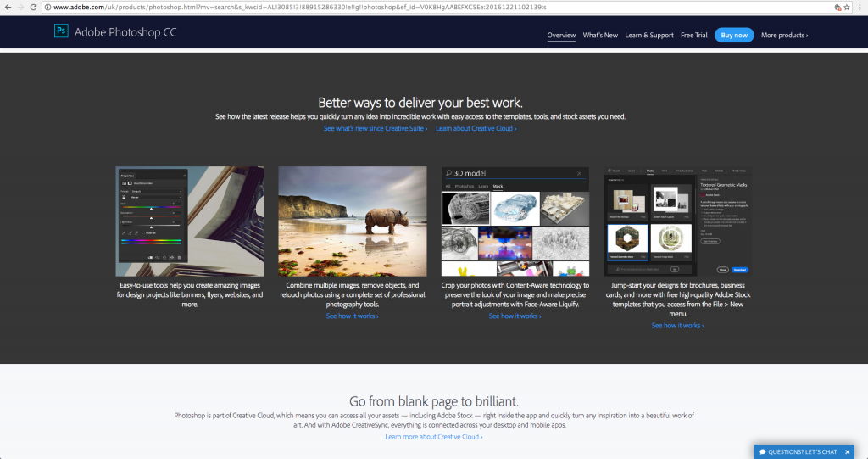The height and width of the screenshot is (459, 868).
Task: Click the browser address bar URL
Action: [437, 7]
